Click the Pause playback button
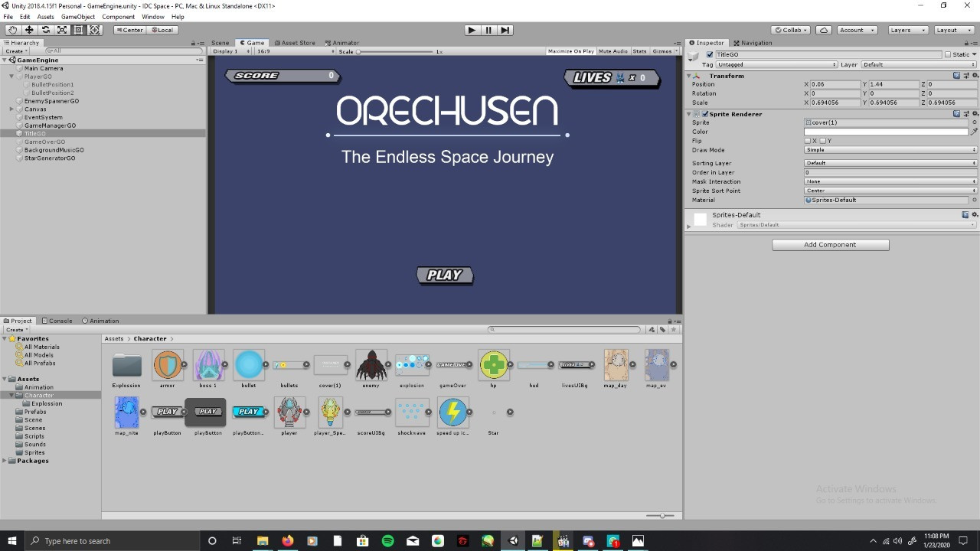The image size is (980, 551). 488,30
